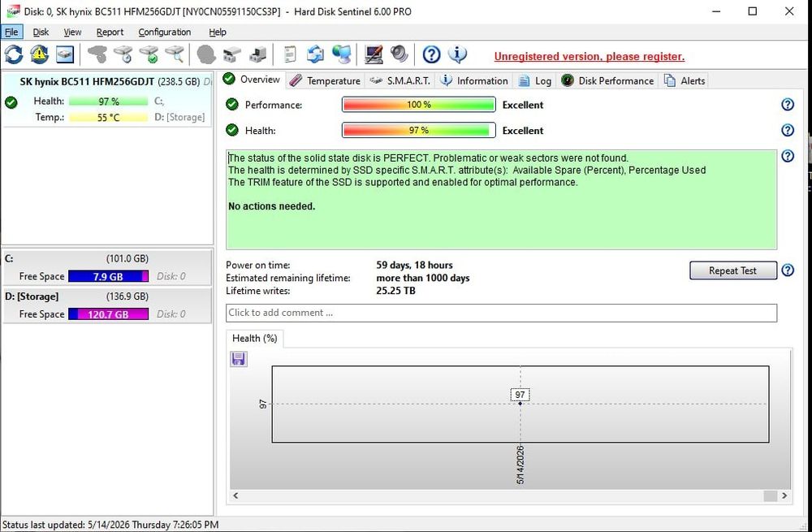Click the comment input field

[x=501, y=313]
